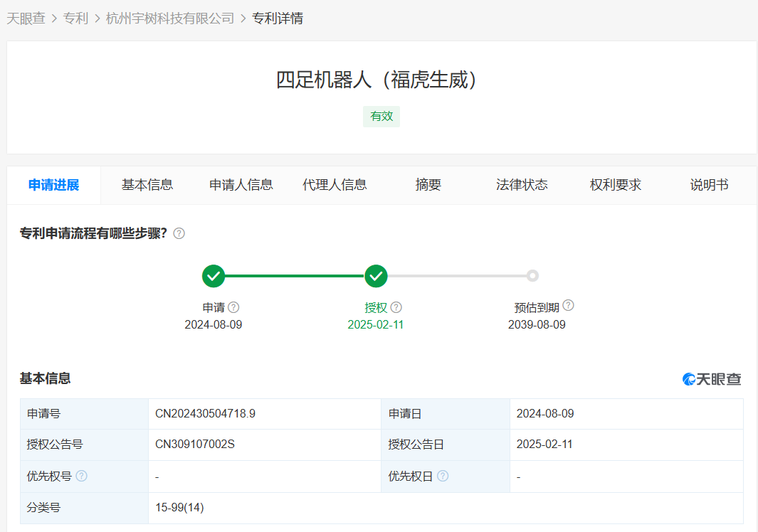Open the 说明书 tab

709,185
